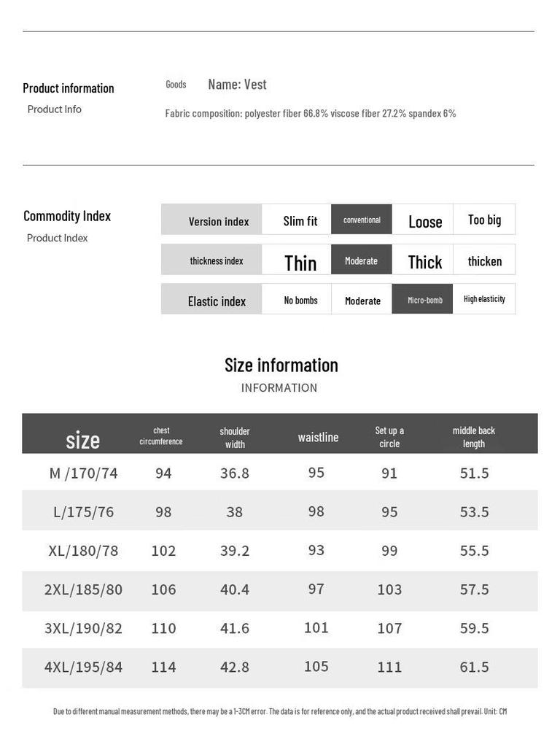Viewport: 560px width, 747px height.
Task: Select Thick in the thickness index row
Action: click(424, 262)
